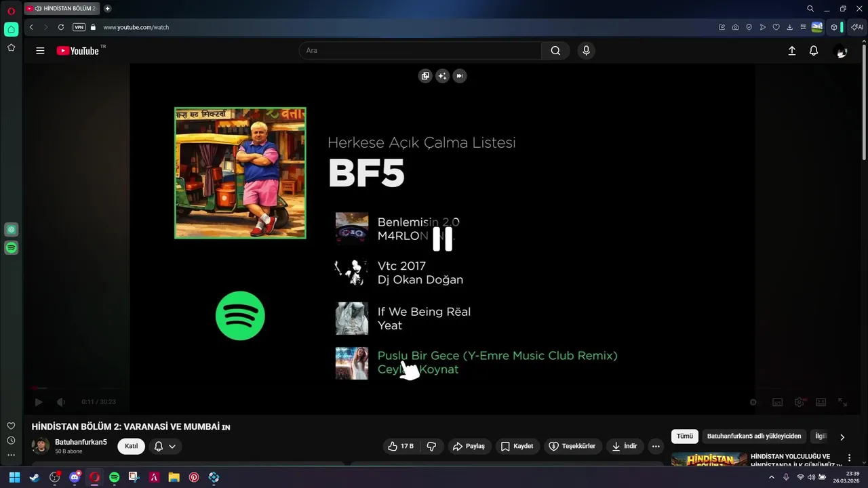Open the Opera ad-blocker shield icon

(749, 27)
